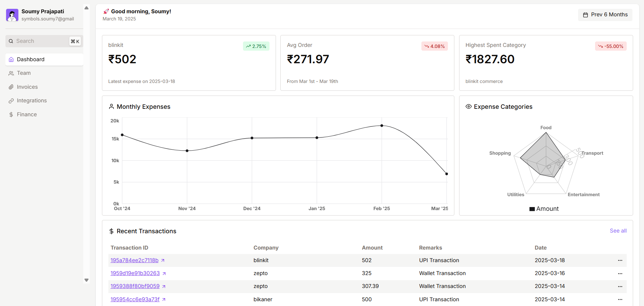Open transaction 195a784ee2c7118b link
Screen dimensions: 644x306
(134, 260)
